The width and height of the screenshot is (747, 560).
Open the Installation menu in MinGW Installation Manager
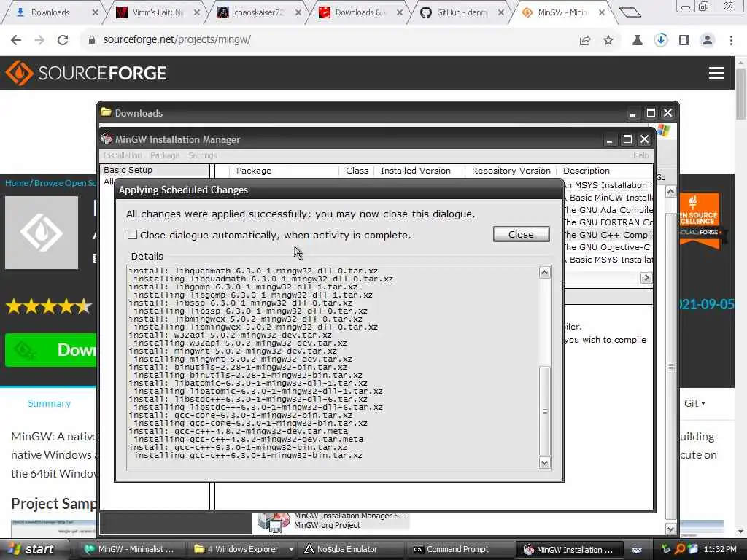[123, 155]
